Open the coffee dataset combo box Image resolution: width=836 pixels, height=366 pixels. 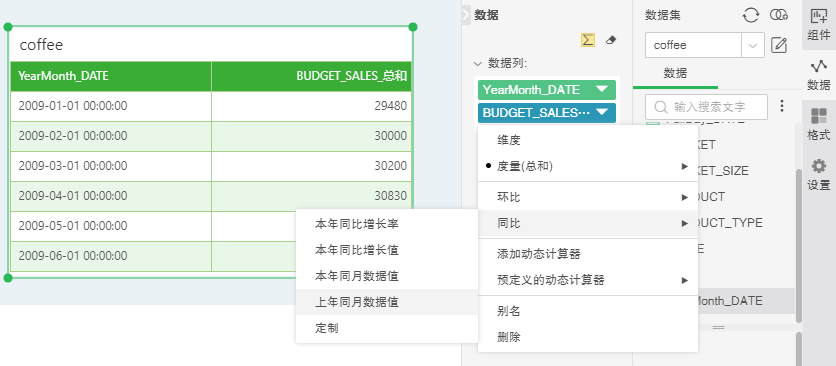click(x=705, y=45)
